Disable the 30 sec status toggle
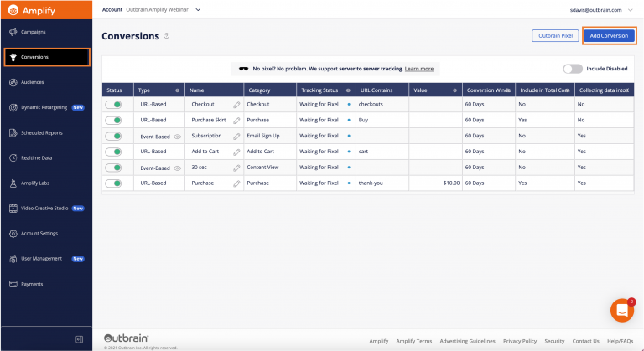The width and height of the screenshot is (644, 351). pos(113,168)
